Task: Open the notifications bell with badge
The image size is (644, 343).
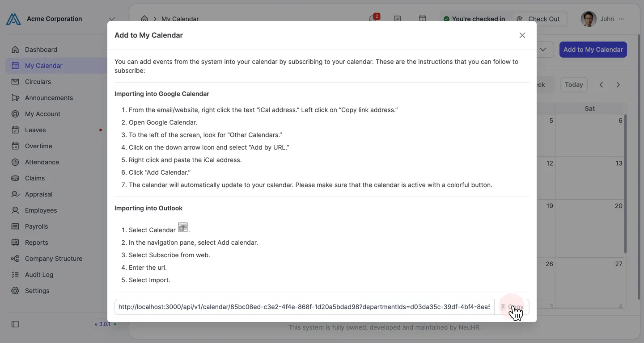Action: (x=373, y=19)
